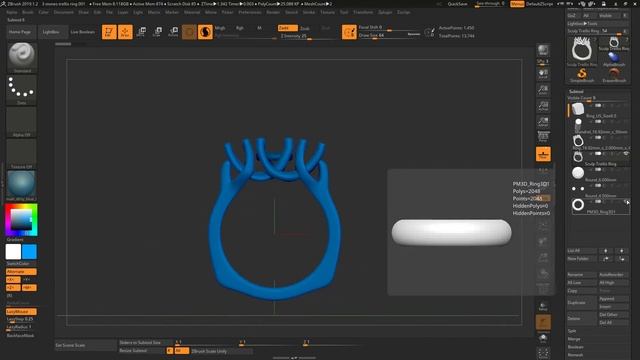
Task: Select the white main color swatch
Action: (x=13, y=252)
